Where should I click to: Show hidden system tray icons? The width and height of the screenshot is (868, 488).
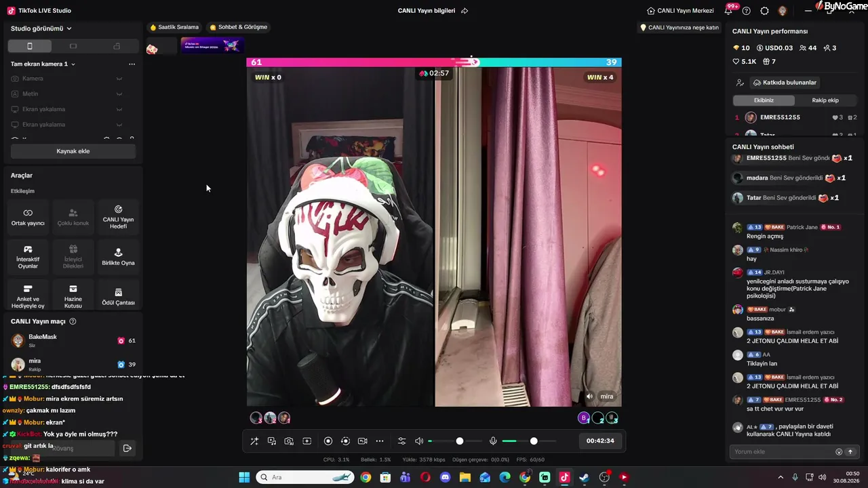tap(781, 477)
